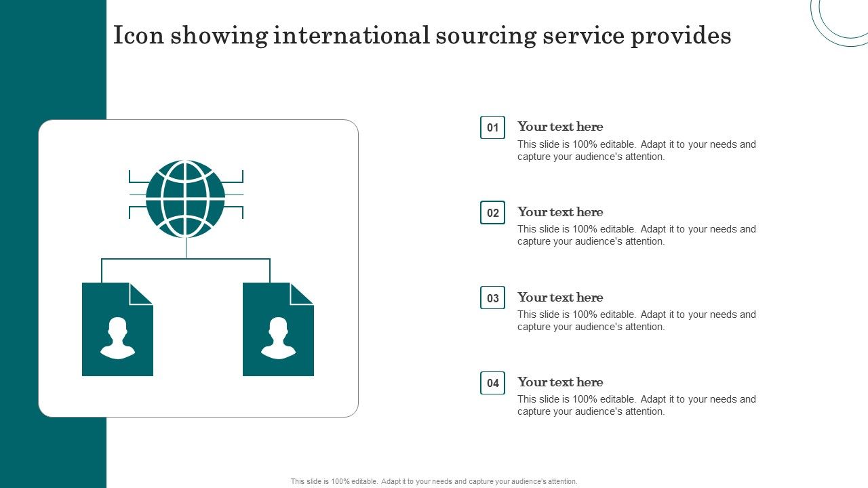868x488 pixels.
Task: Select the right user document icon
Action: 278,329
